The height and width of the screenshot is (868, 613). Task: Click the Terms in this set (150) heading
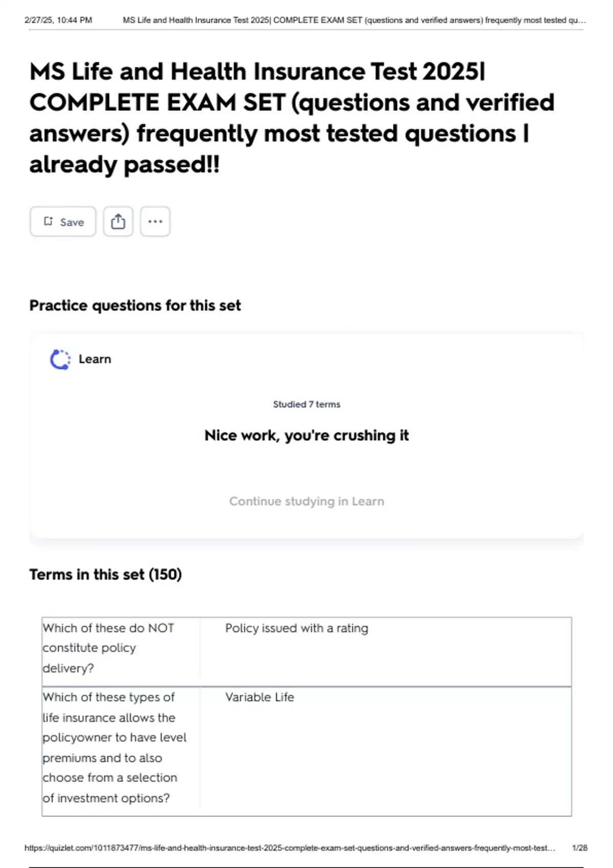[105, 574]
